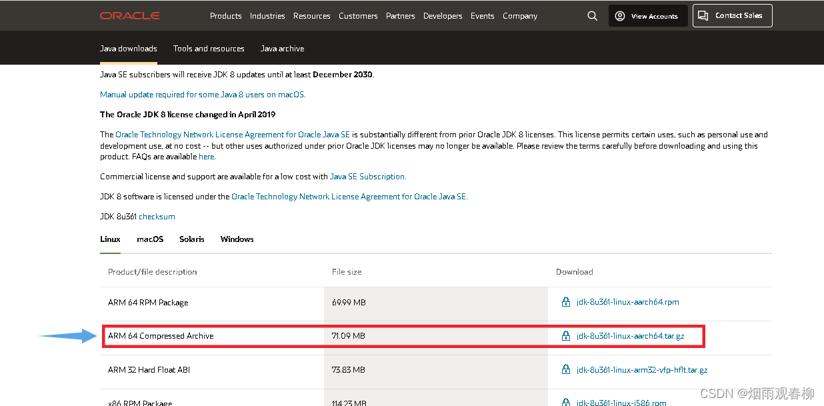824x406 pixels.
Task: Click the lock icon beside aarch64.rpm
Action: pos(565,302)
